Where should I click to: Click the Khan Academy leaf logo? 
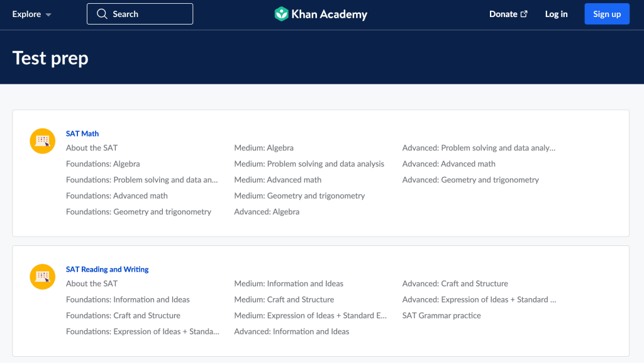pos(281,13)
